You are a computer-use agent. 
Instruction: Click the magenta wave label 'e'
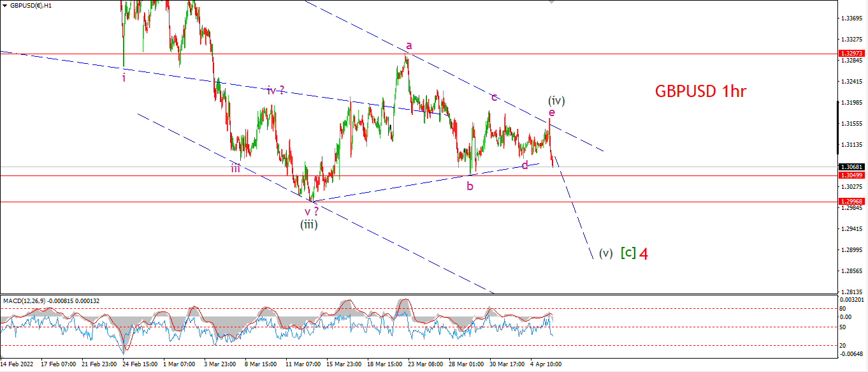point(552,112)
